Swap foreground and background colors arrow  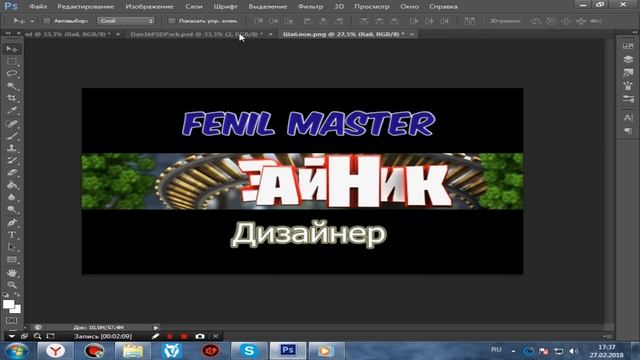pos(17,294)
